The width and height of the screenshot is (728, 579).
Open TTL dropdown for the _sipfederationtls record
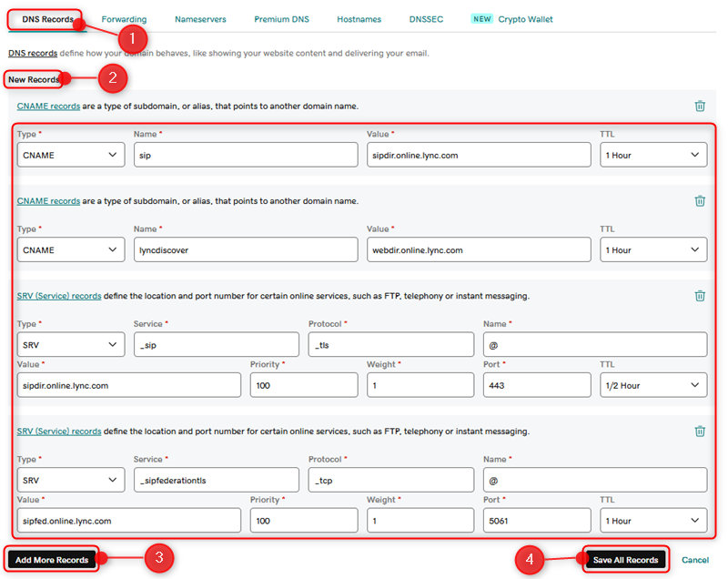[x=653, y=521]
